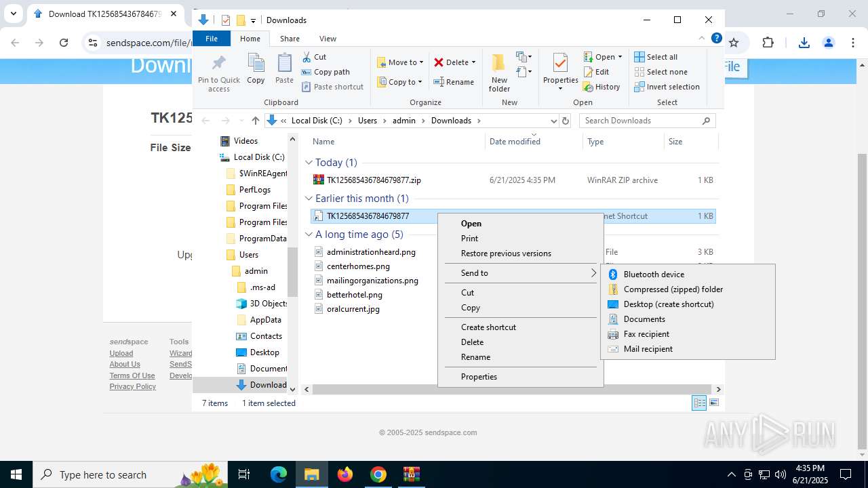
Task: Click the red Delete ribbon icon
Action: pos(439,62)
